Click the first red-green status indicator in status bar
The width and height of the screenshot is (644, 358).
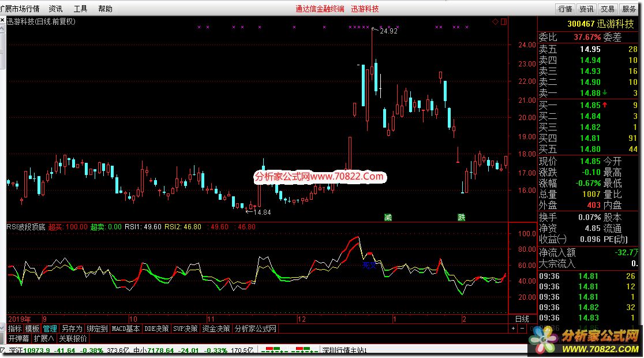coord(274,350)
